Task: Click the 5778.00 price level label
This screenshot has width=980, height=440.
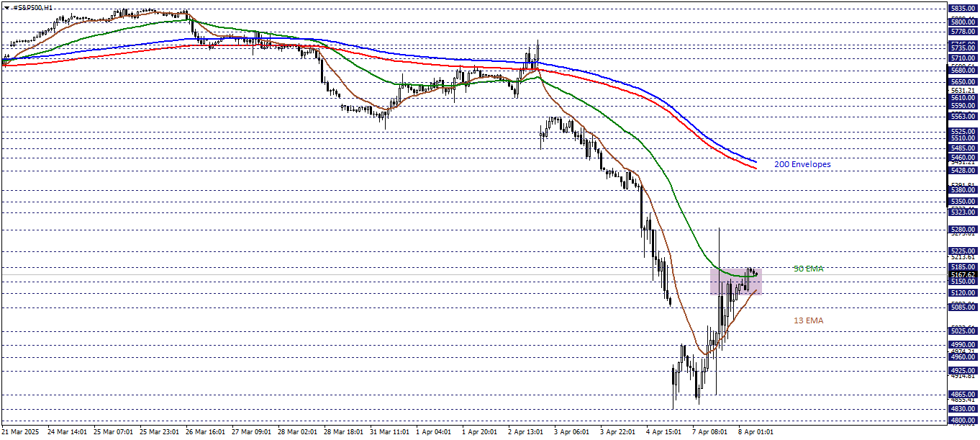Action: click(x=963, y=32)
